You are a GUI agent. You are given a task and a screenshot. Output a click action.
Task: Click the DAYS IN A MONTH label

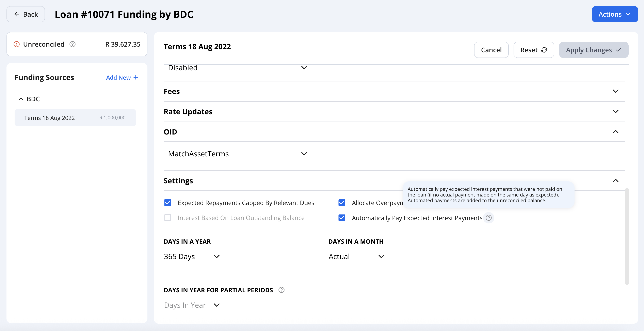(356, 241)
